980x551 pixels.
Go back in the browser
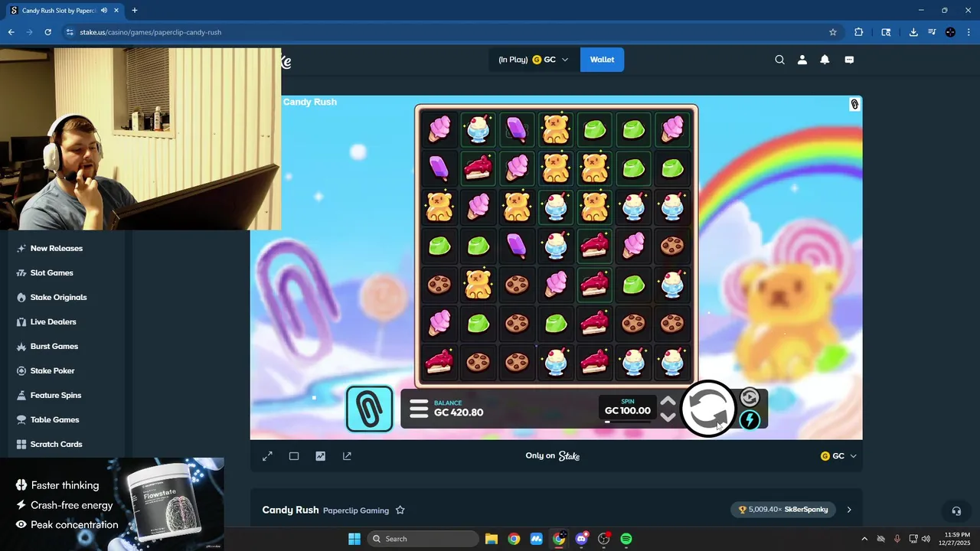[11, 32]
